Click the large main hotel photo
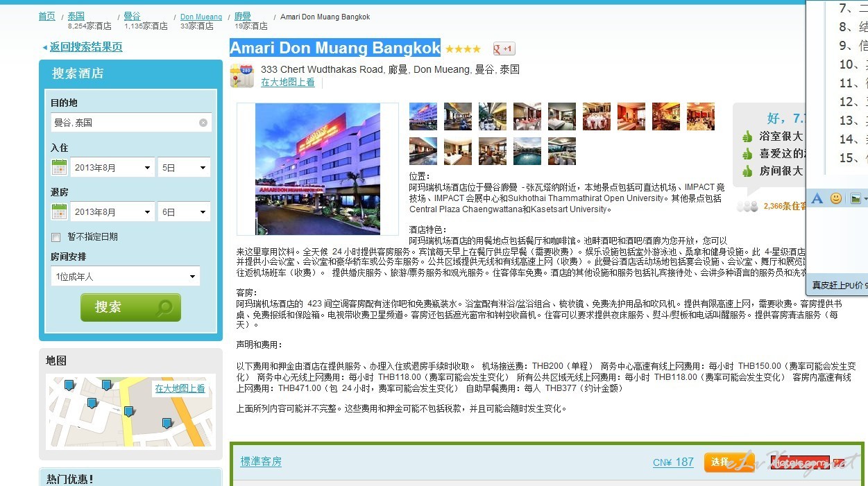 pos(318,169)
